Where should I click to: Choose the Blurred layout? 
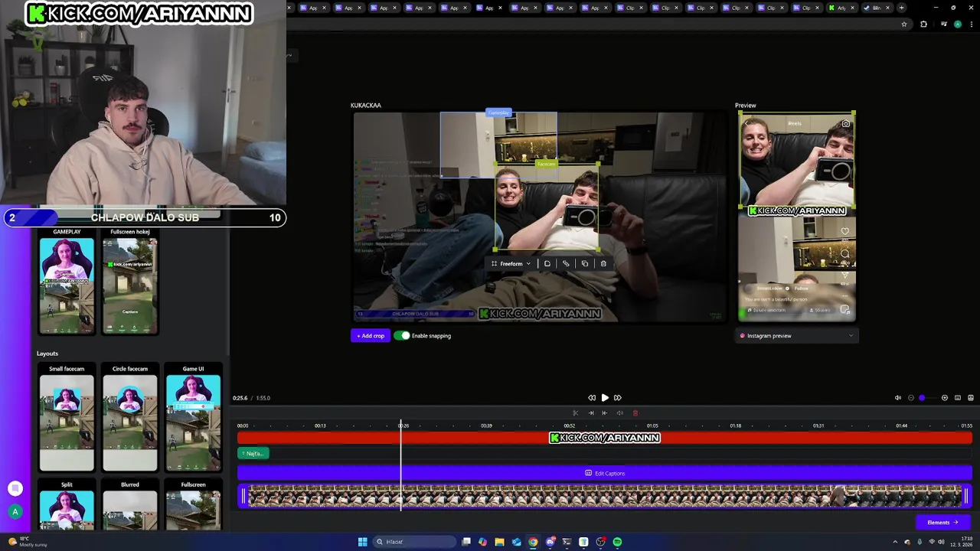click(130, 510)
